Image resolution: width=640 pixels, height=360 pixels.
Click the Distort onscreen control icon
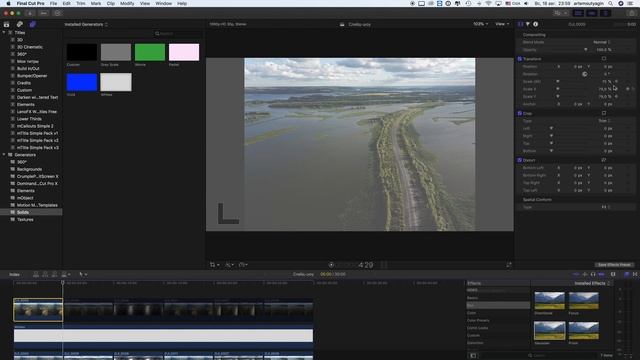[604, 160]
